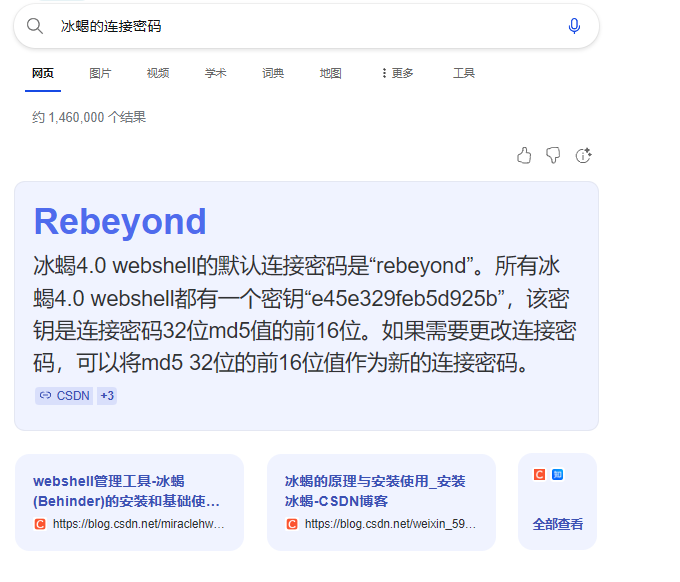Image resolution: width=680 pixels, height=582 pixels.
Task: Click the three-dot icon beside 更多
Action: tap(384, 73)
